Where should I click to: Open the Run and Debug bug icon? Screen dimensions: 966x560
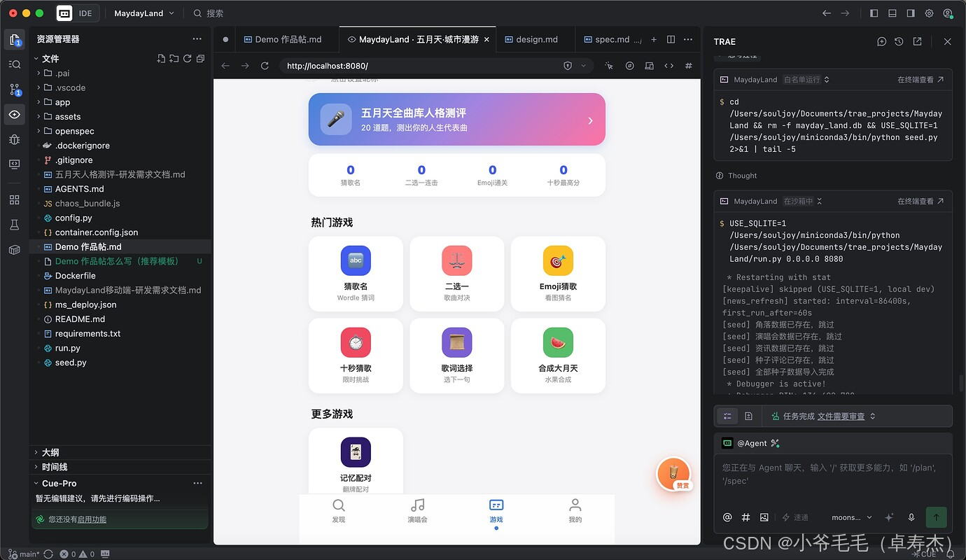14,139
